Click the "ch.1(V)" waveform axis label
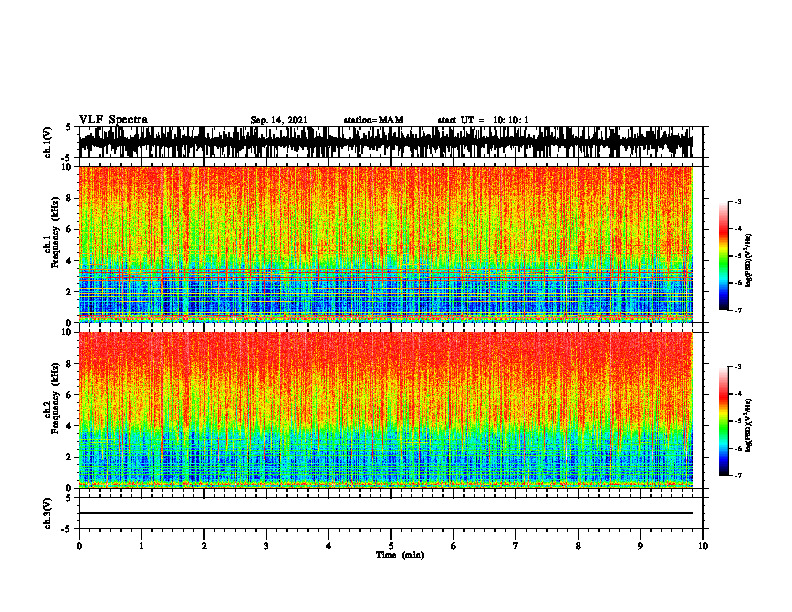 point(48,142)
